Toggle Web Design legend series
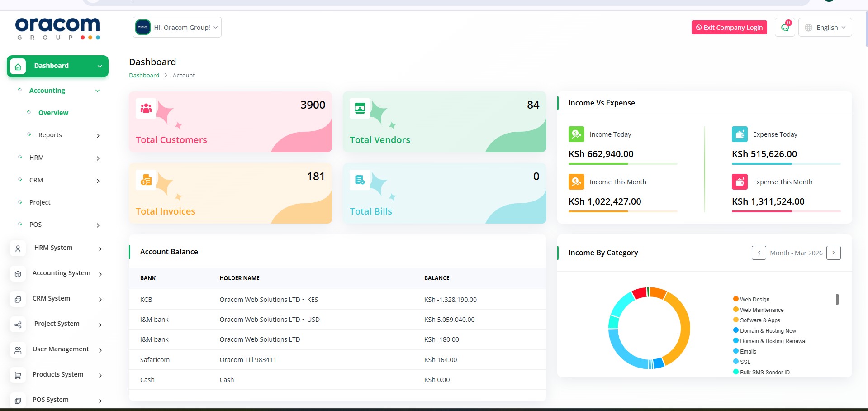The width and height of the screenshot is (868, 411). tap(754, 300)
